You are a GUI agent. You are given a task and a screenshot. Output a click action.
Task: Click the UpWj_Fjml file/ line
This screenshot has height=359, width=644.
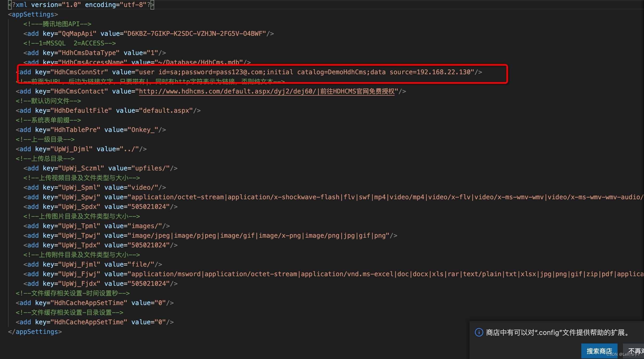93,264
